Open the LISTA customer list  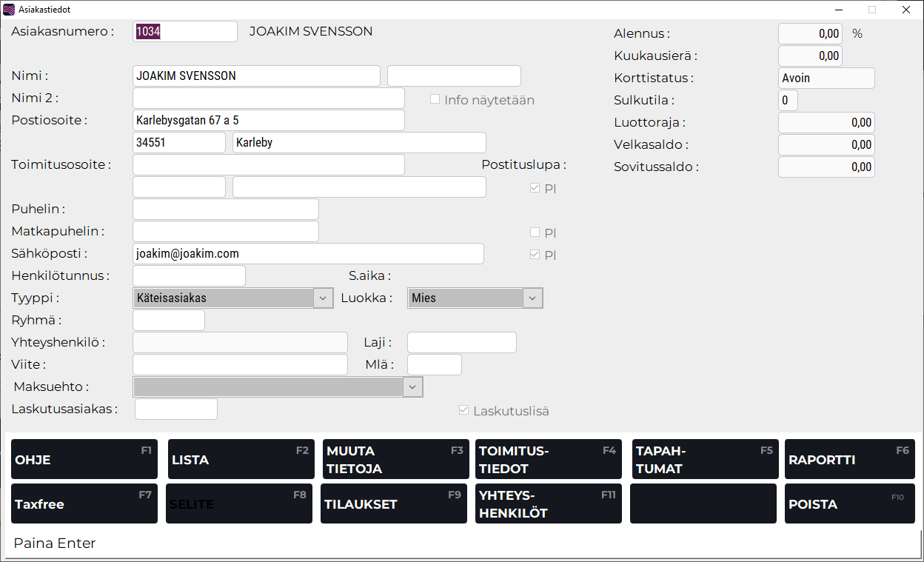pyautogui.click(x=240, y=459)
